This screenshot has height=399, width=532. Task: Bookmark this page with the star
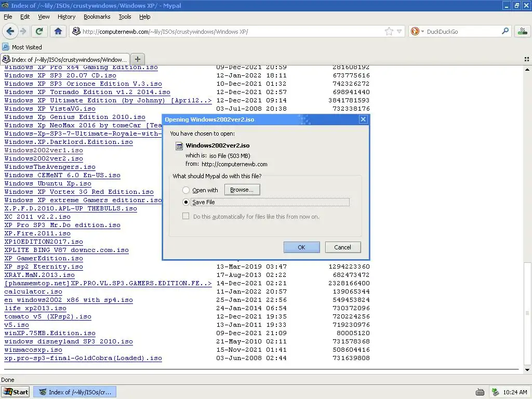pyautogui.click(x=389, y=32)
